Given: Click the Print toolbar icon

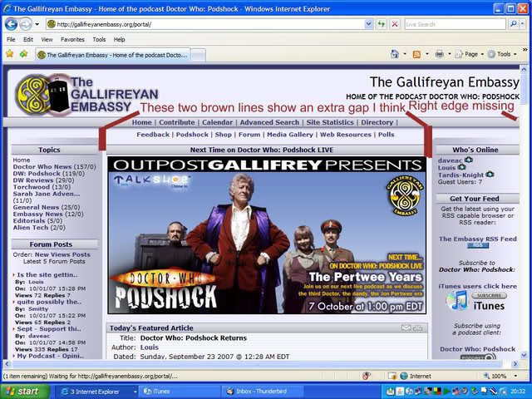Looking at the screenshot, I should click(440, 54).
